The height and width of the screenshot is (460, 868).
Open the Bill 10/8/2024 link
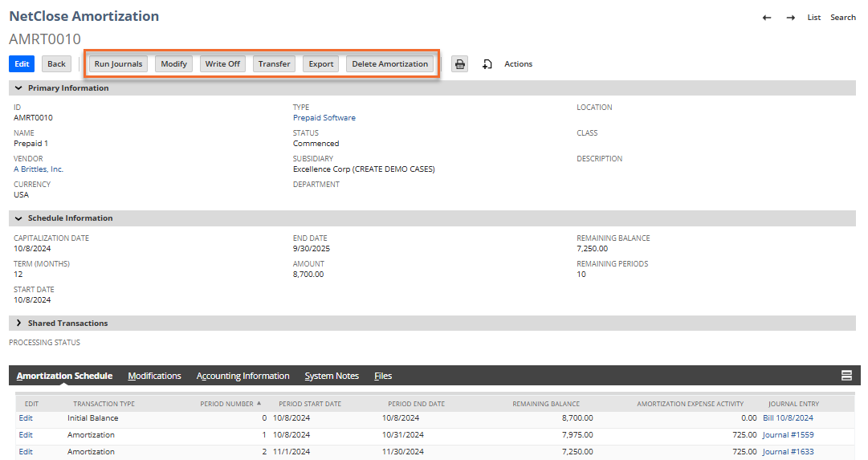tap(788, 418)
